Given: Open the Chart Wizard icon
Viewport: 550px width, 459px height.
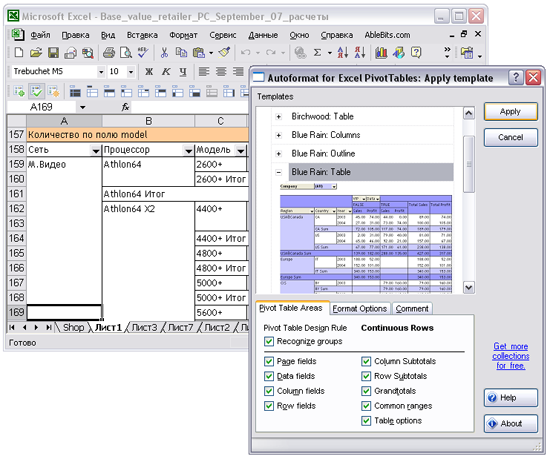Looking at the screenshot, I should point(381,53).
